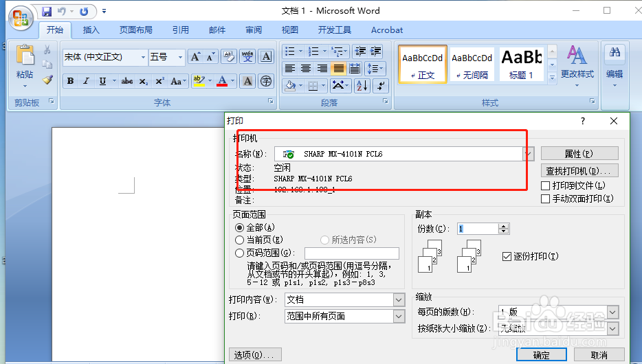642x364 pixels.
Task: Apply subscript formatting
Action: [143, 81]
